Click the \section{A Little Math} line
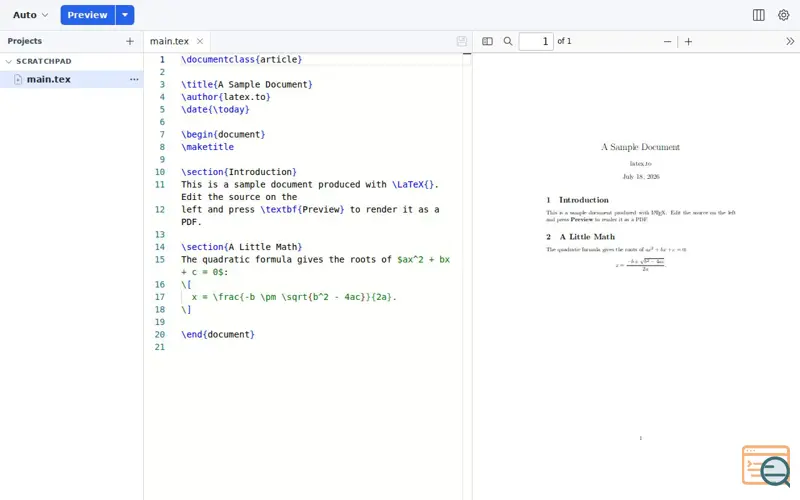The width and height of the screenshot is (800, 500). point(241,246)
